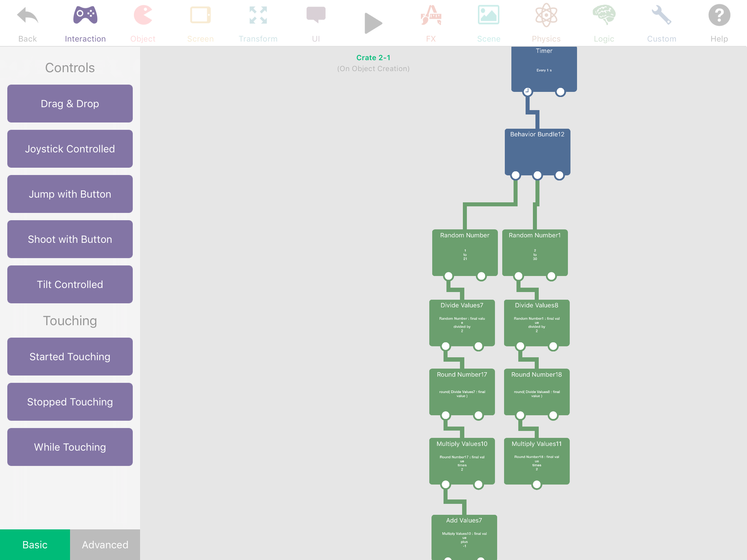Screen dimensions: 747x560
Task: Select the Random Number1 node
Action: pos(535,252)
